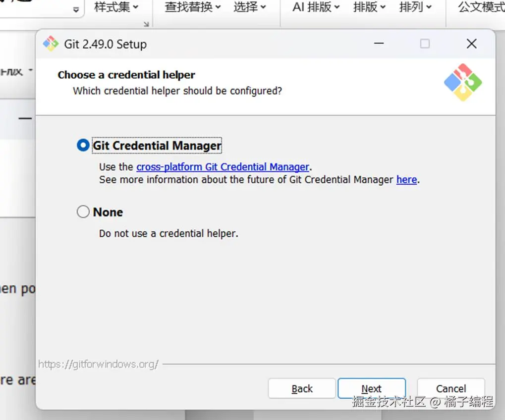Screen dimensions: 505x420
Task: Cancel the Git setup wizard
Action: [x=451, y=388]
